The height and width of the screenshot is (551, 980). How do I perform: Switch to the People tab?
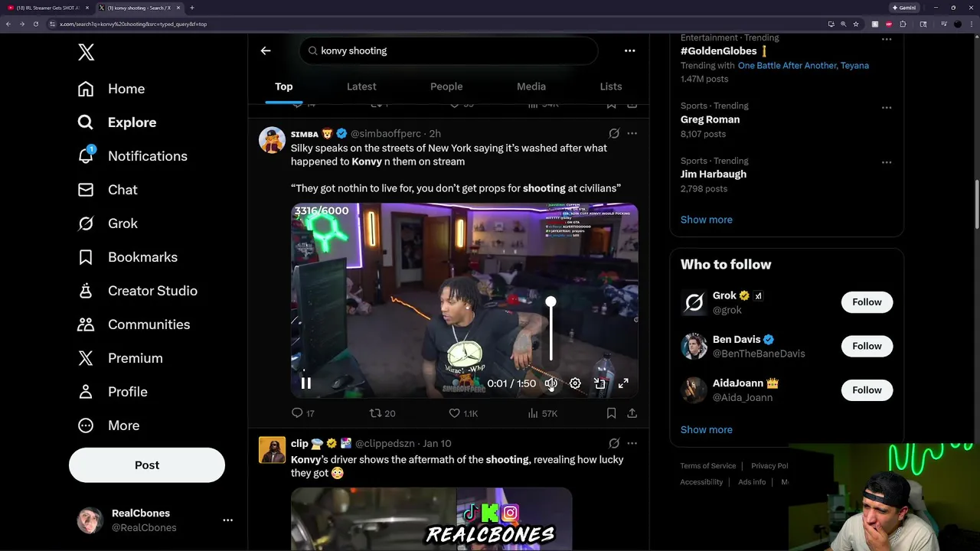pos(446,86)
